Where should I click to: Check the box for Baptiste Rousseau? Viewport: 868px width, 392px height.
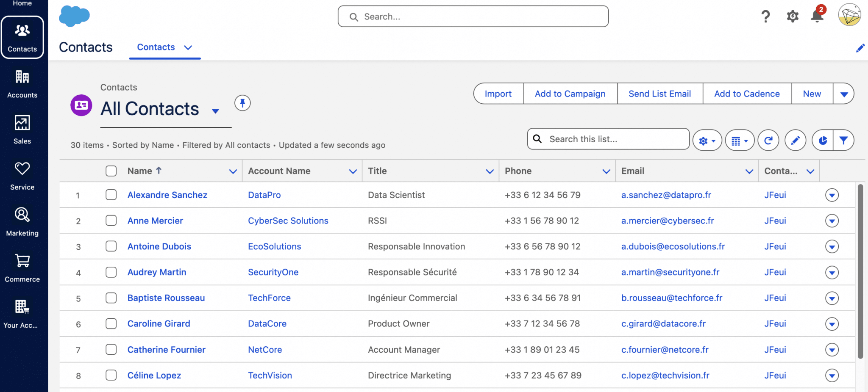coord(111,298)
